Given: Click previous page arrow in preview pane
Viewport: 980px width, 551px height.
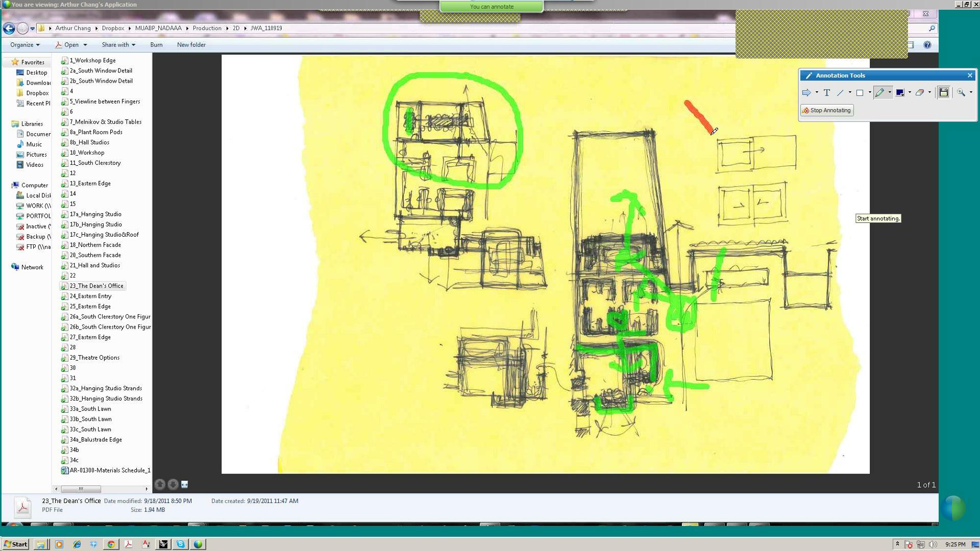Looking at the screenshot, I should [160, 484].
